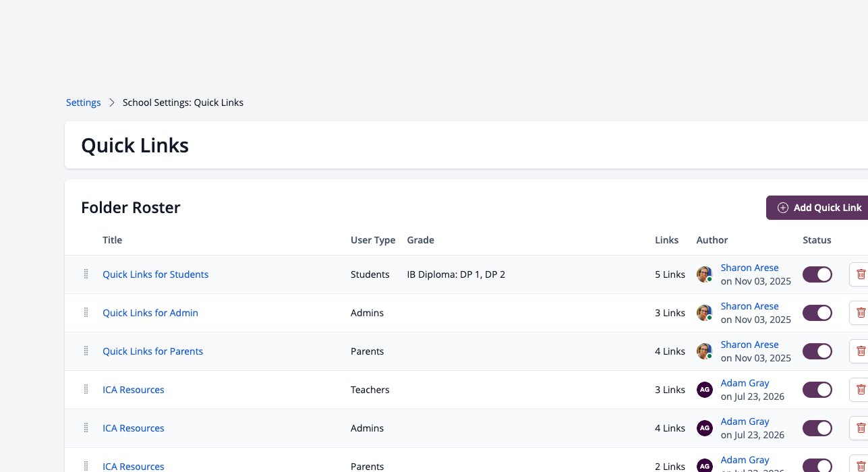Viewport: 868px width, 472px height.
Task: Open Quick Links for Parents folder
Action: [x=152, y=351]
